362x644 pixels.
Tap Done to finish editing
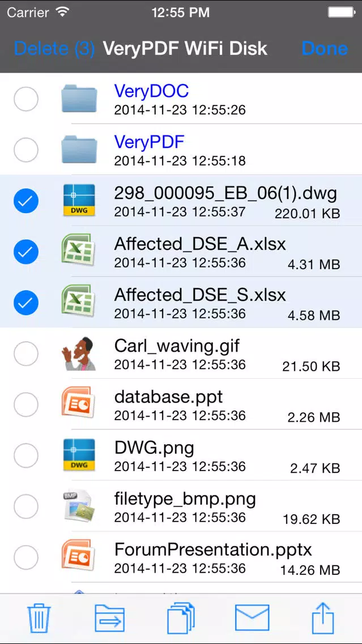pyautogui.click(x=325, y=48)
